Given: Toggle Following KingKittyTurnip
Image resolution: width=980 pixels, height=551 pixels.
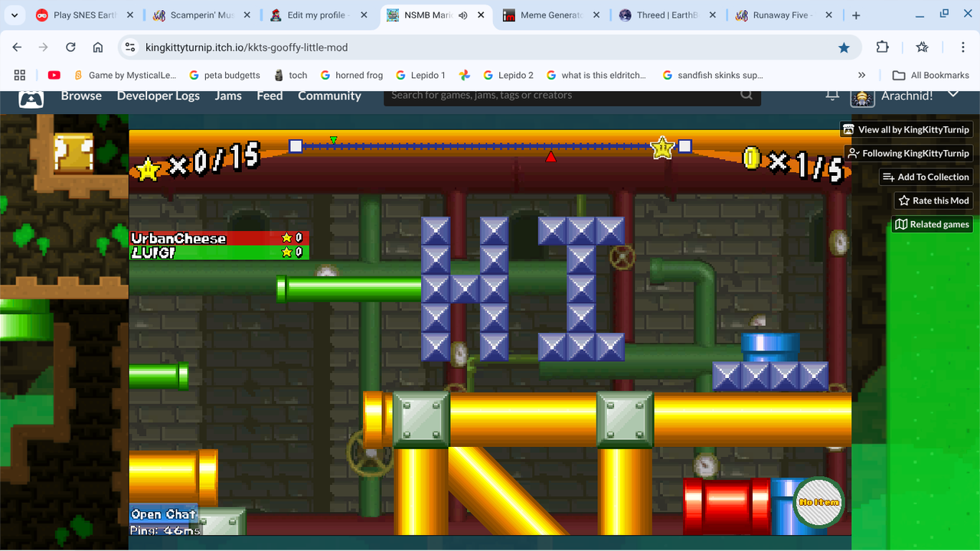Looking at the screenshot, I should pyautogui.click(x=908, y=153).
